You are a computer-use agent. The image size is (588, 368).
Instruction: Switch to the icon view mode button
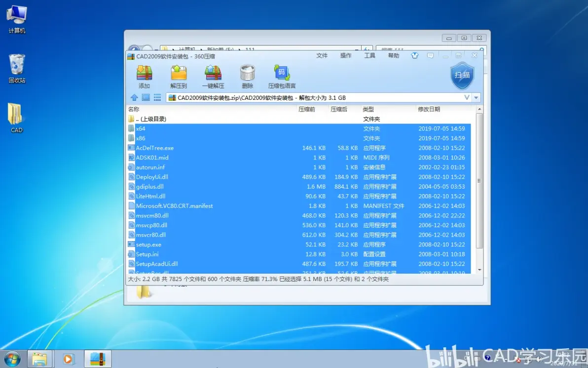pos(146,98)
